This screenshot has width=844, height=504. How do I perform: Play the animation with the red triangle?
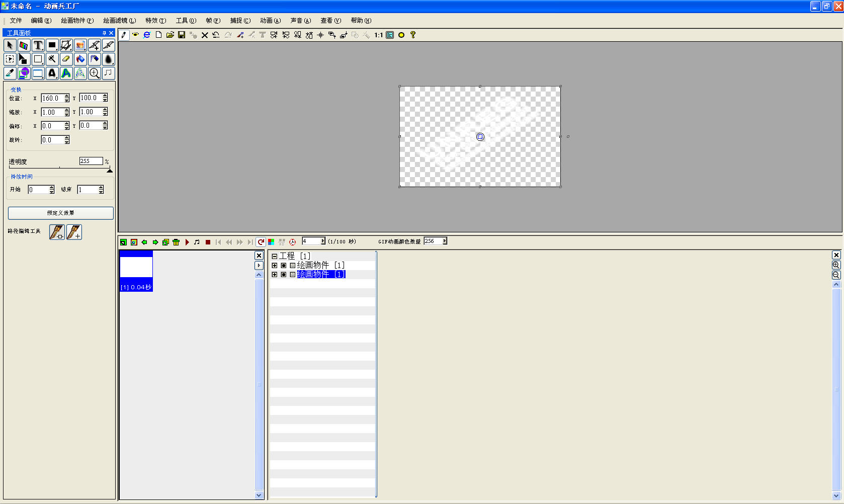click(x=187, y=242)
